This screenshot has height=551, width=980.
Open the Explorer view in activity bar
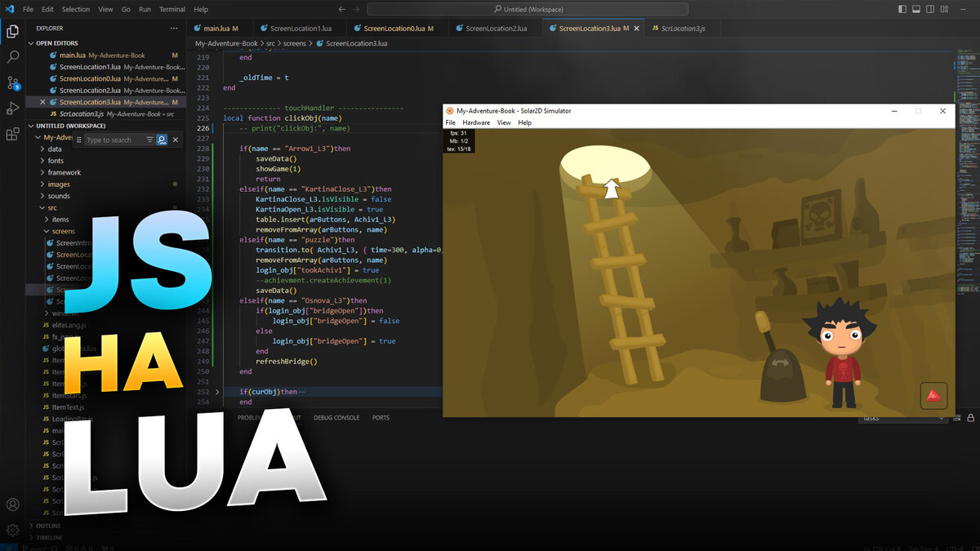13,32
